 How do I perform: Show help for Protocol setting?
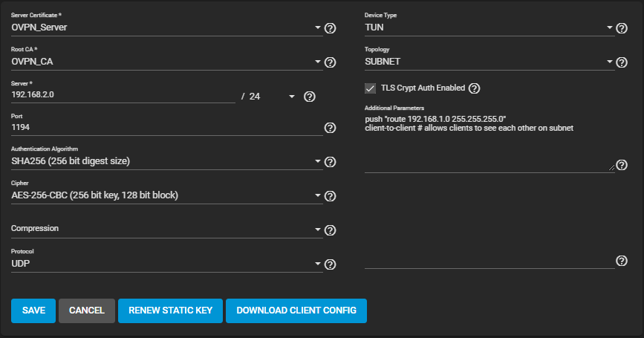pyautogui.click(x=330, y=264)
